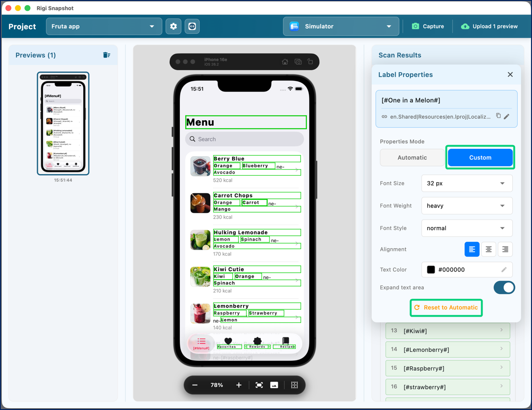Switch Properties Mode to Custom
Image resolution: width=532 pixels, height=410 pixels.
[x=480, y=158]
